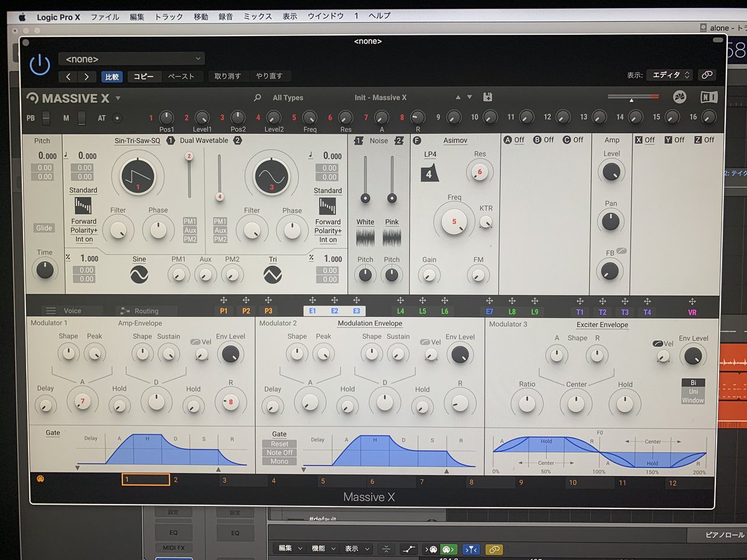The width and height of the screenshot is (747, 560).
Task: Select snapshot slot 1 in bottom bar
Action: (x=145, y=480)
